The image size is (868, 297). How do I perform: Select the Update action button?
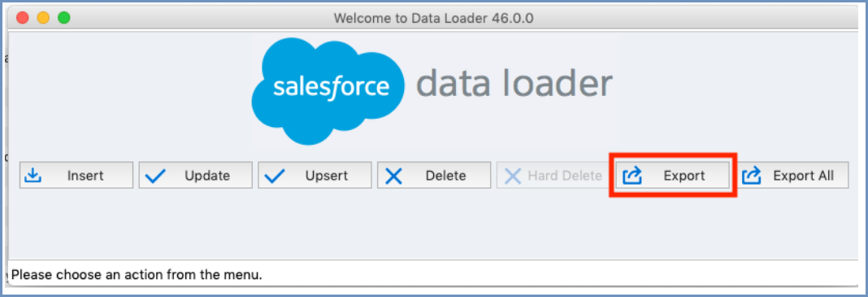(x=195, y=176)
